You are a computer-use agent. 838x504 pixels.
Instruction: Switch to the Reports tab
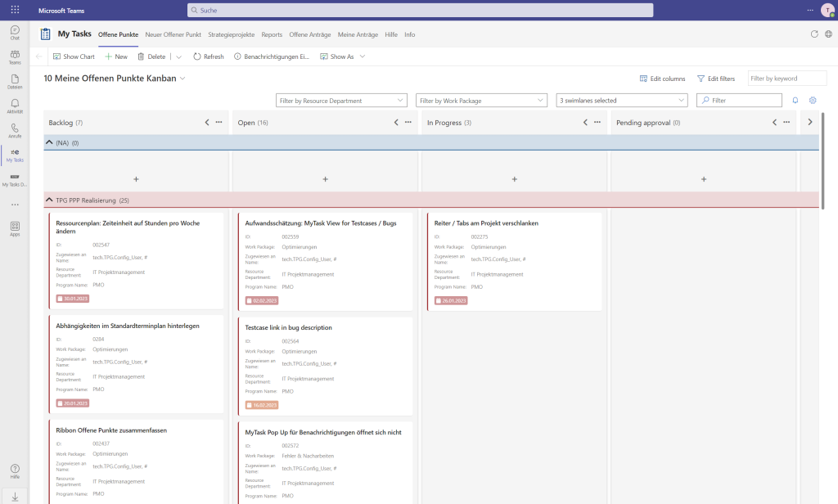click(x=271, y=34)
